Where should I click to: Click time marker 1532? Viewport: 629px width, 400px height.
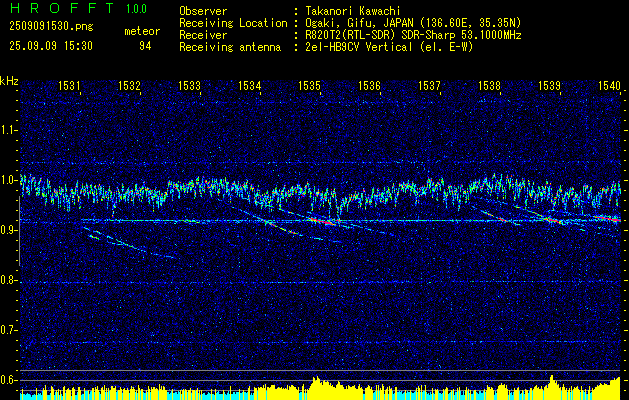click(x=129, y=85)
